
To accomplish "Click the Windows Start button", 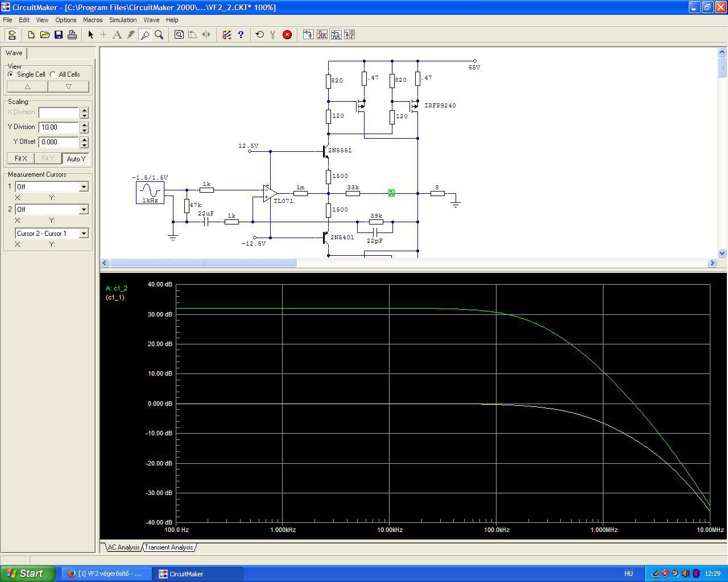I will pyautogui.click(x=27, y=573).
